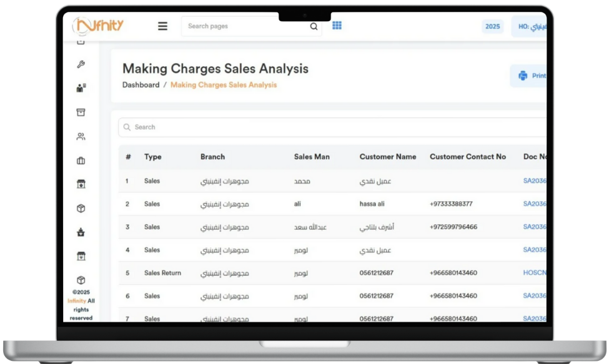609x364 pixels.
Task: Open the HO branch selector
Action: (530, 26)
